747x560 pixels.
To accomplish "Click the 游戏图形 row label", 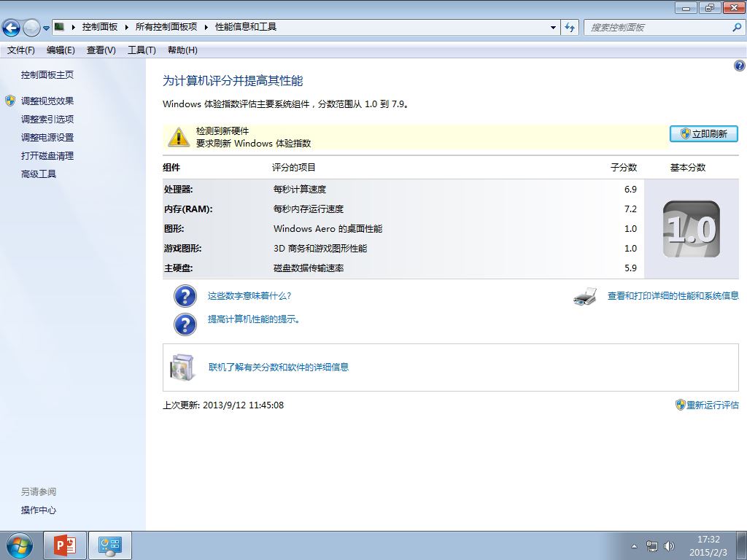I will click(x=183, y=248).
